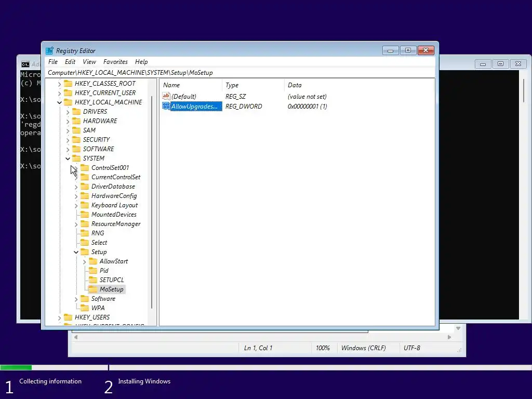Select the DriverDatabase folder icon
This screenshot has height=399, width=532.
click(x=85, y=187)
